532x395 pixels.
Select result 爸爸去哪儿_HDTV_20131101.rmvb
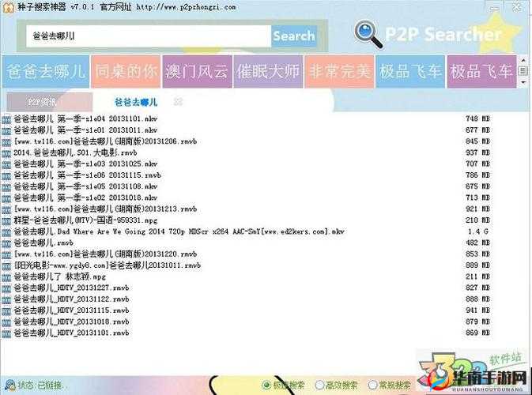(x=71, y=333)
